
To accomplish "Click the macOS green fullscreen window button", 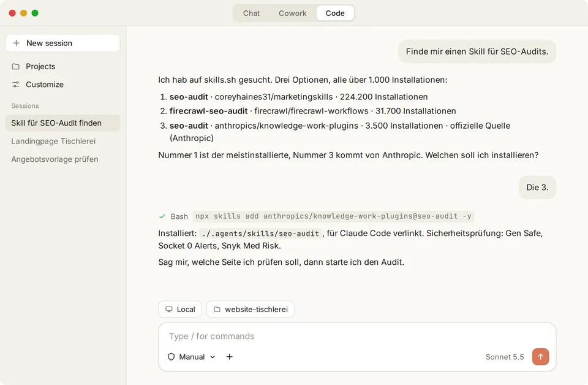I will point(35,13).
